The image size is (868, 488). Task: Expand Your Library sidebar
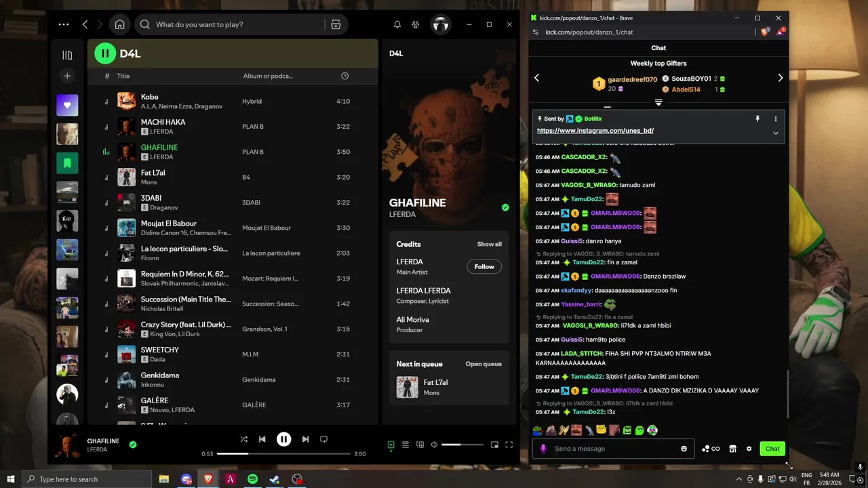coord(67,55)
